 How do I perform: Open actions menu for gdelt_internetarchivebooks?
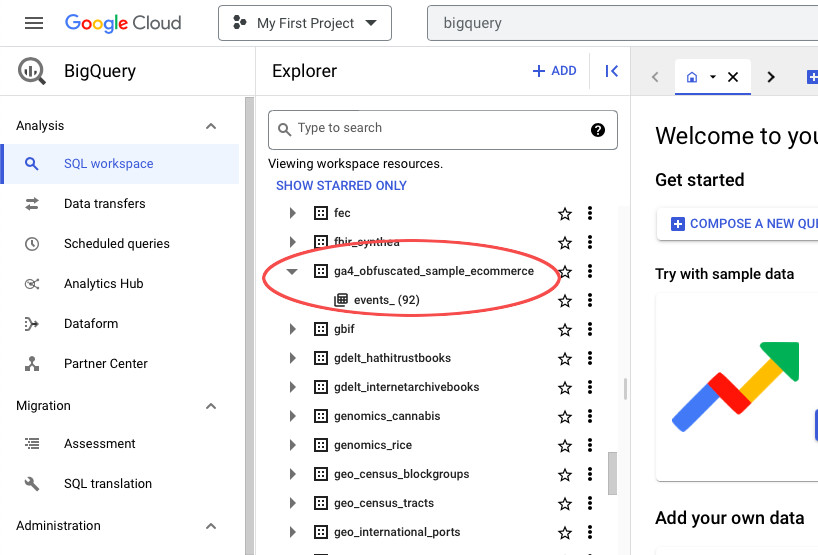click(x=590, y=387)
